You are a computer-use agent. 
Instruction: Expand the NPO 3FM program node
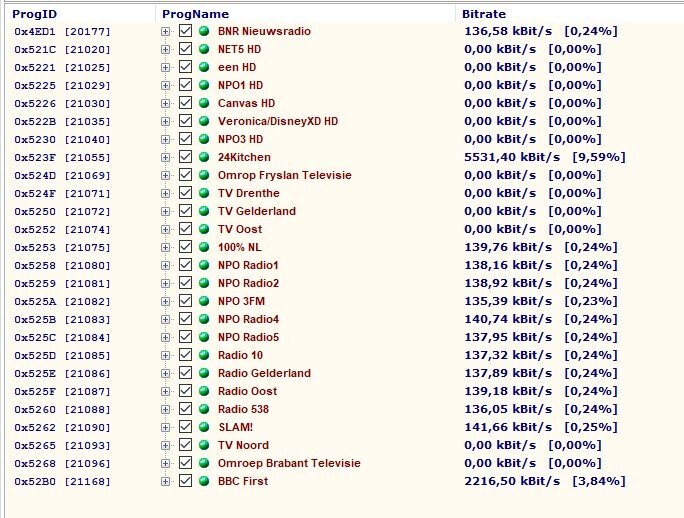pos(165,302)
